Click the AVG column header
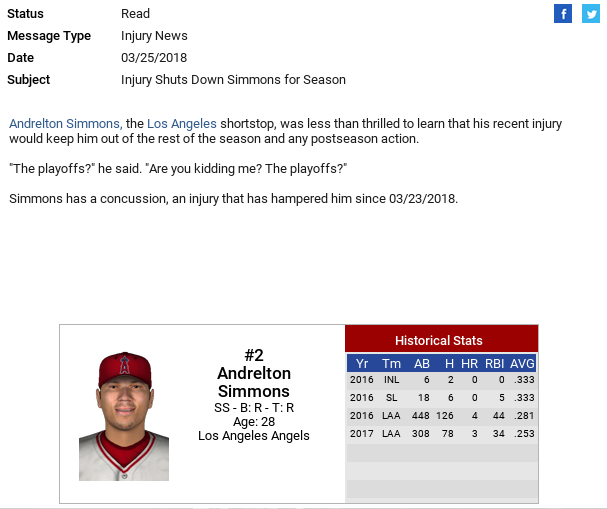 pos(522,363)
